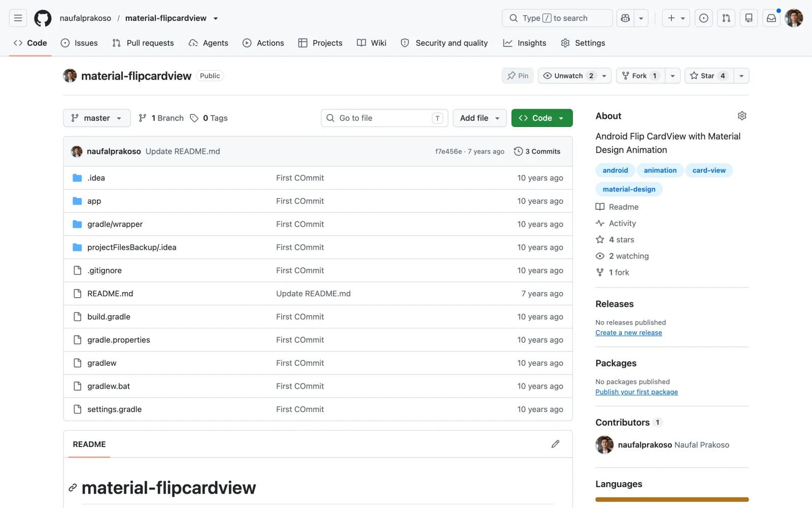Viewport: 812px width, 508px height.
Task: Open the repositories icon in header
Action: [749, 18]
